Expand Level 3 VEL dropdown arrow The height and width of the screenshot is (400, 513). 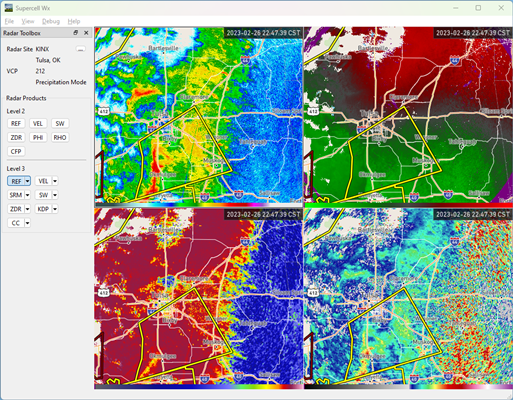tap(55, 181)
